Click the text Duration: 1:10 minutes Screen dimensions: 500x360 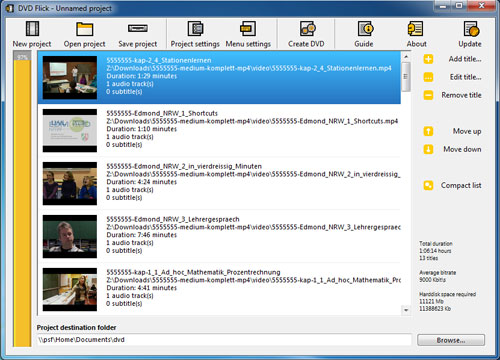coord(141,129)
